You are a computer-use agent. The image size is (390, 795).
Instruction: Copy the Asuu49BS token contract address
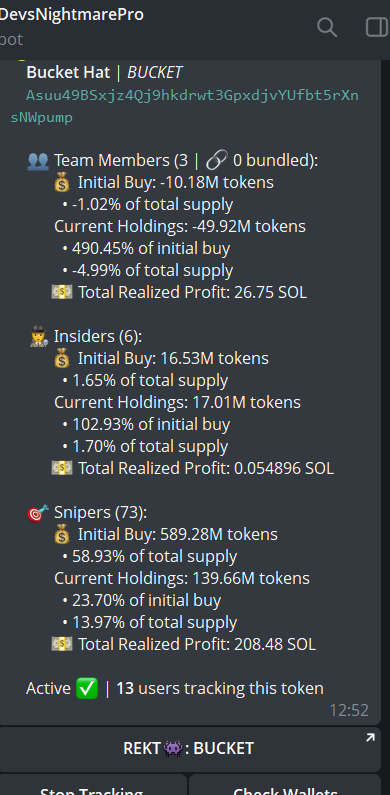[x=185, y=106]
